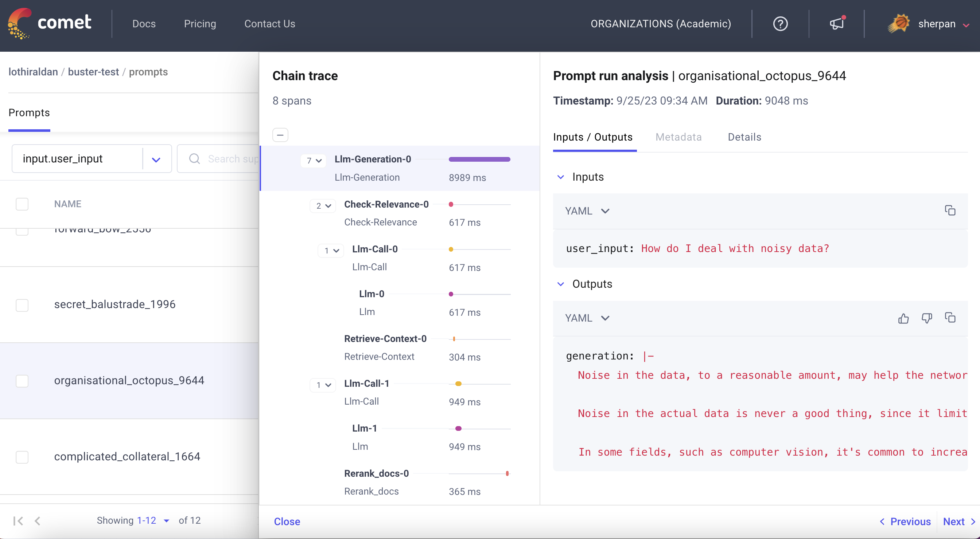Expand the YAML format selector under Inputs

click(x=587, y=211)
